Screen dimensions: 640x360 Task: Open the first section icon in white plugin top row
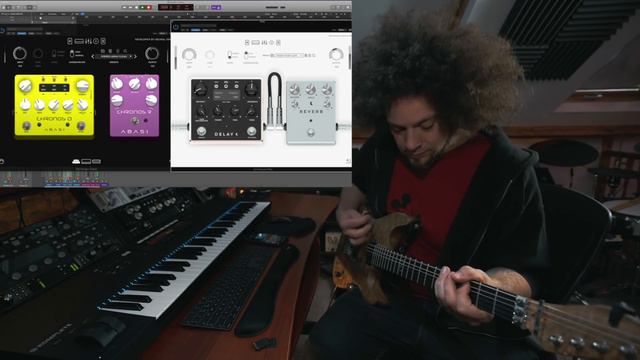pos(247,43)
